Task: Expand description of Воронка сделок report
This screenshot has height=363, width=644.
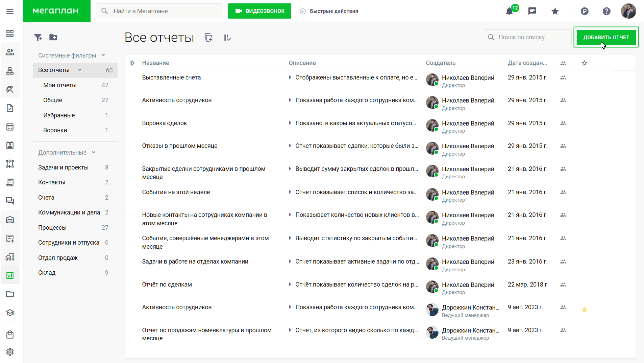Action: point(290,123)
